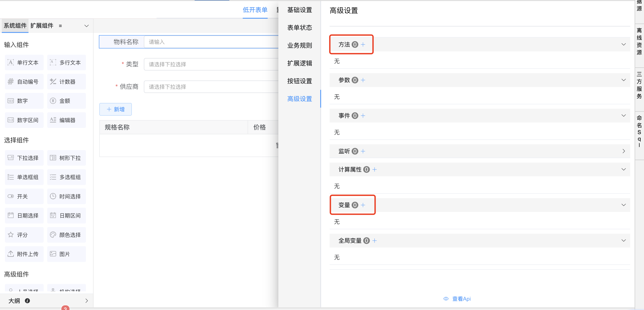Screen dimensions: 644x310
Task: Click plus icon beside 全局变量
Action: 374,241
